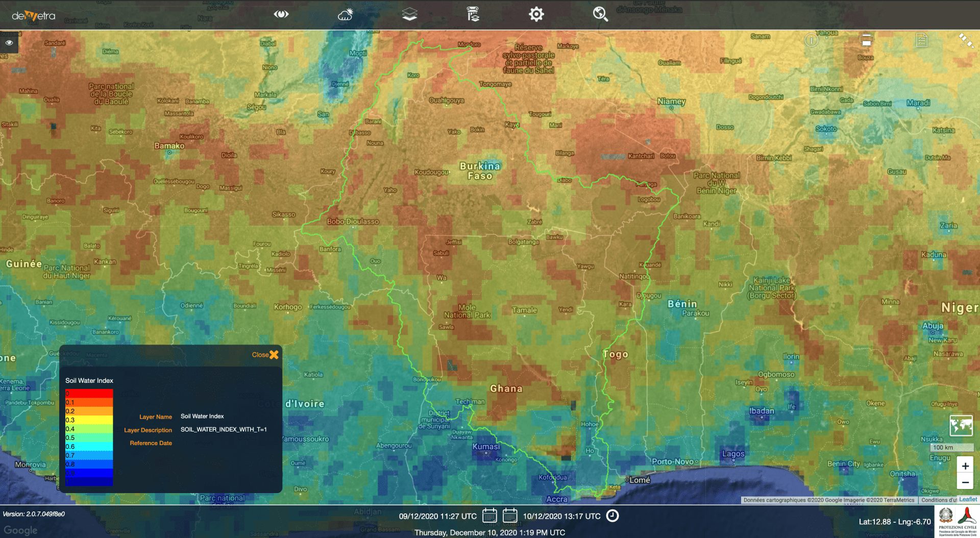
Task: Open the end date calendar picker
Action: coord(510,516)
